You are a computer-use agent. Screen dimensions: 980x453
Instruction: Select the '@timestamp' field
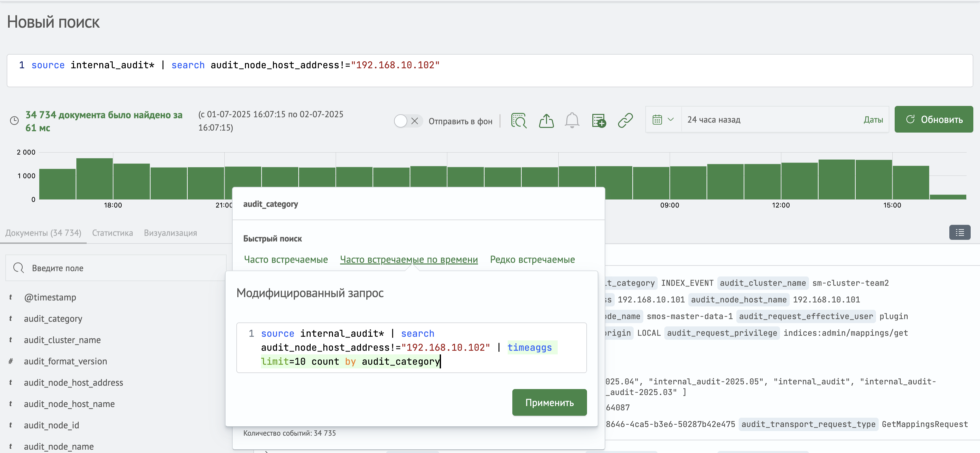(x=50, y=297)
